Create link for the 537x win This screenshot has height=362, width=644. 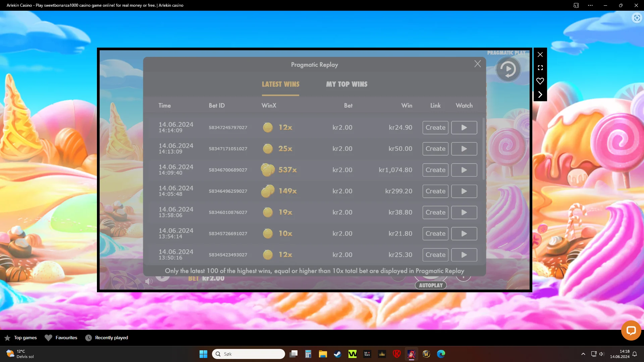point(435,170)
